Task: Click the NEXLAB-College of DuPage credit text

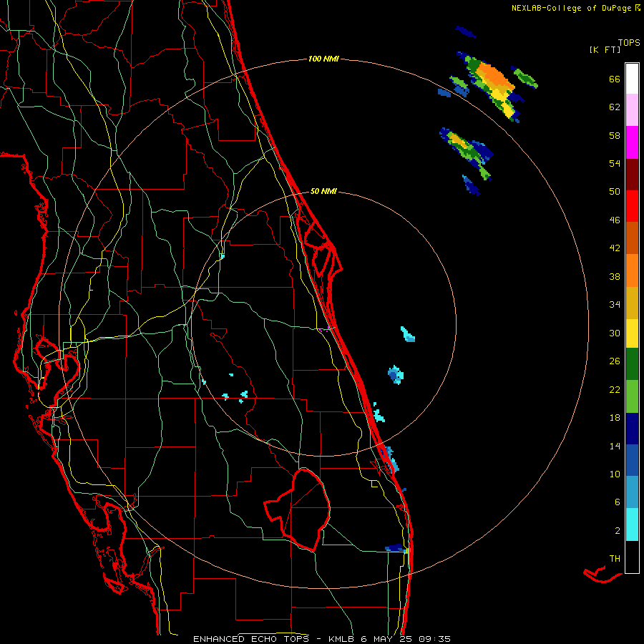Action: (571, 8)
